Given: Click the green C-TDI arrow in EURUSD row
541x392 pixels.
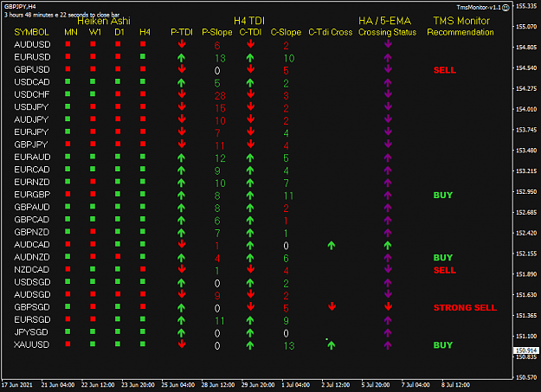Looking at the screenshot, I should pos(250,58).
